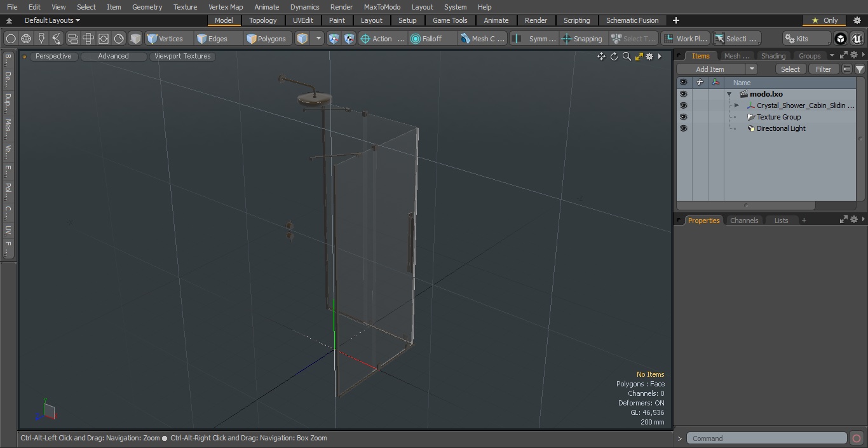
Task: Toggle the Symmetry button
Action: pyautogui.click(x=534, y=39)
